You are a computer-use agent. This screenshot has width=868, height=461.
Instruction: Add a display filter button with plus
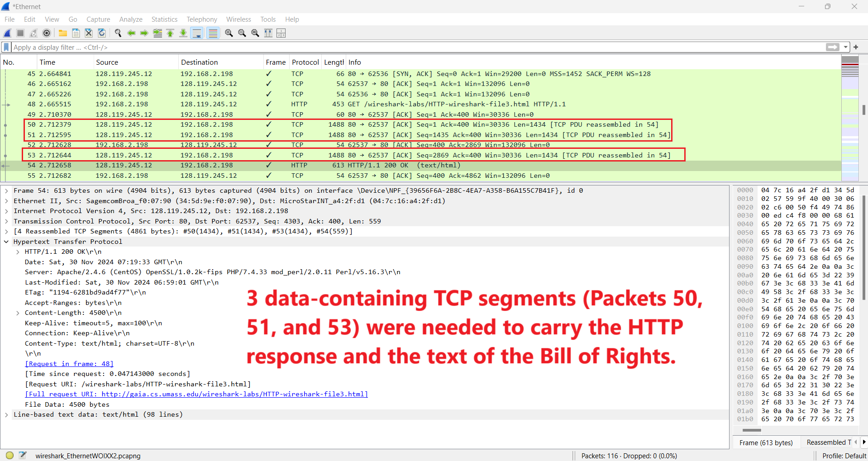(856, 47)
